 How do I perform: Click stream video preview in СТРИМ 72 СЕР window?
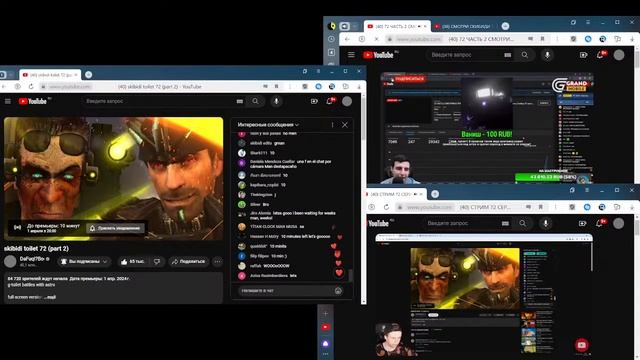pyautogui.click(x=484, y=296)
